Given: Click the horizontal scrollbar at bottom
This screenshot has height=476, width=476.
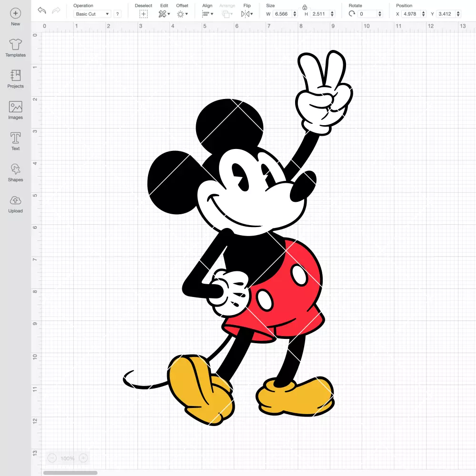Looking at the screenshot, I should [x=70, y=473].
